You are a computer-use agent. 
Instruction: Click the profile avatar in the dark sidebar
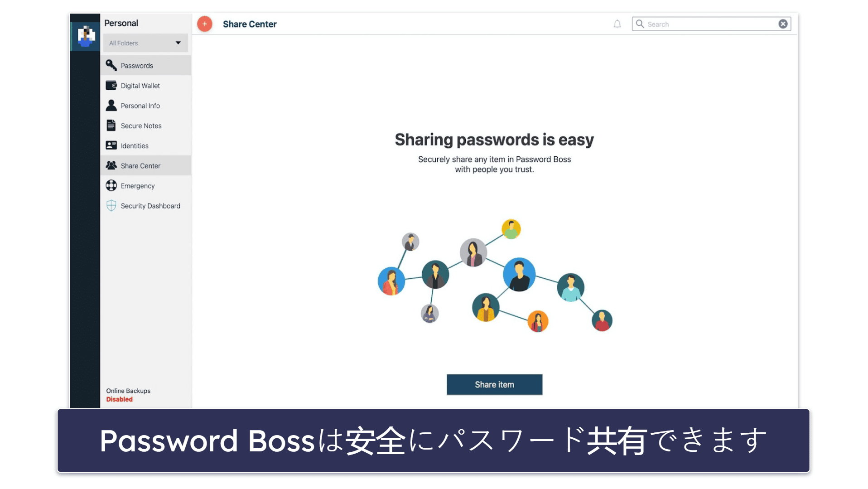(x=86, y=36)
